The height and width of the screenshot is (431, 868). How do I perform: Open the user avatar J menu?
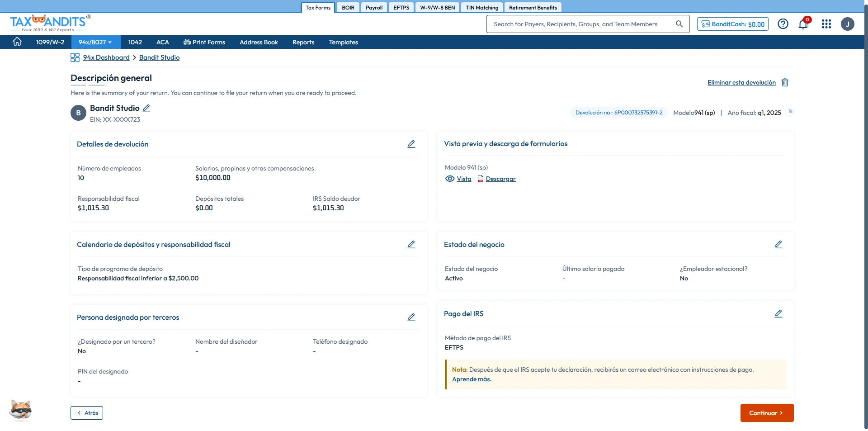click(848, 24)
